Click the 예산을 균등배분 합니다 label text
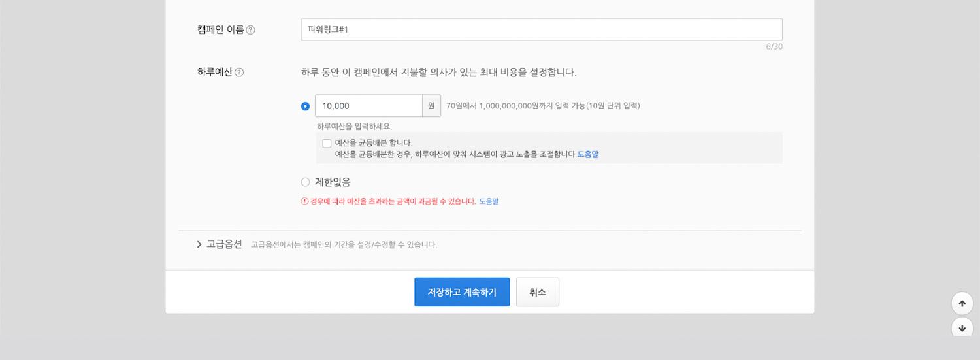Screen dimensions: 980x360 pyautogui.click(x=374, y=142)
